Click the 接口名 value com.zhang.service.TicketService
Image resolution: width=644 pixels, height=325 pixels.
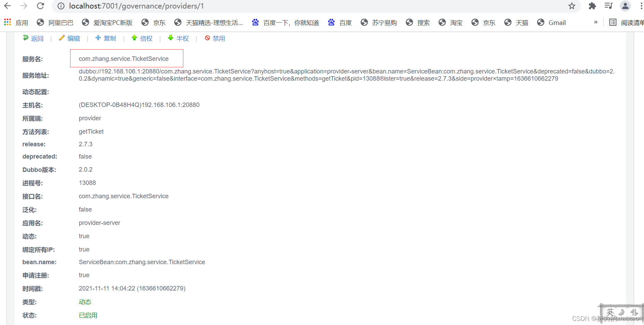pyautogui.click(x=124, y=196)
